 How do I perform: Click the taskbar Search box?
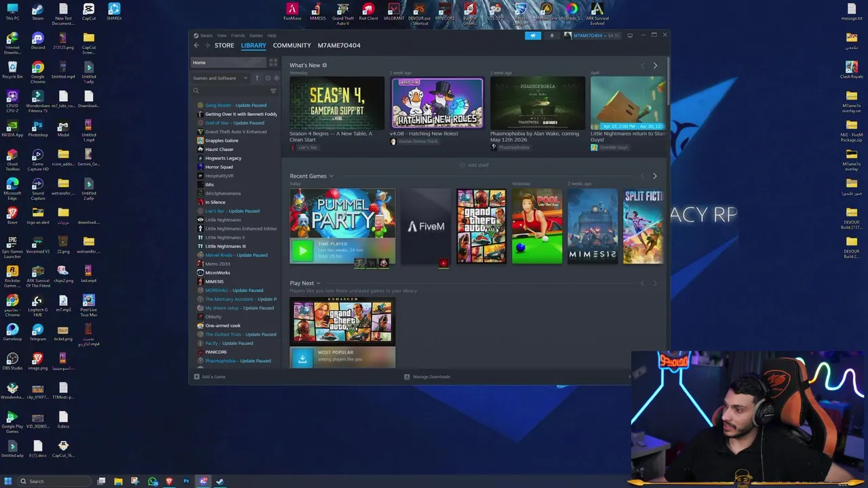[54, 481]
